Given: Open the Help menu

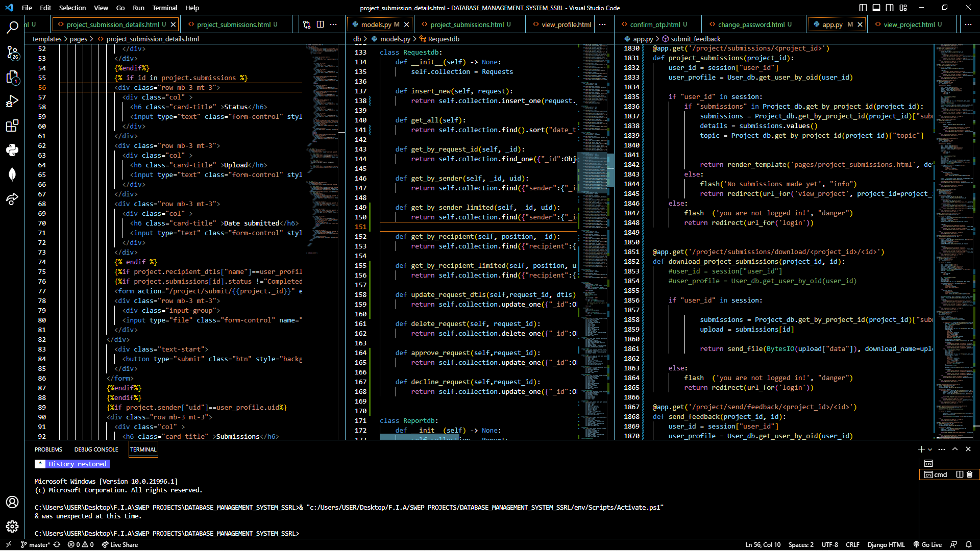Looking at the screenshot, I should pyautogui.click(x=192, y=8).
